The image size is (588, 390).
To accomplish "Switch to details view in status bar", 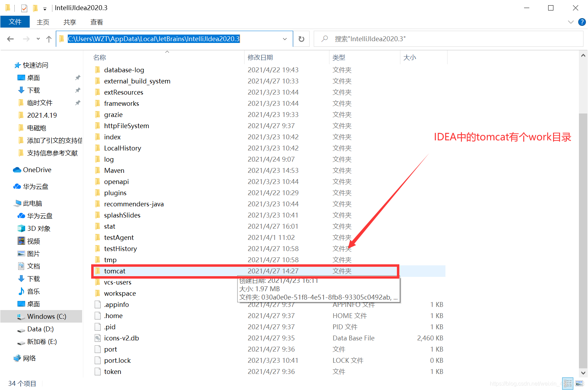I will (568, 383).
